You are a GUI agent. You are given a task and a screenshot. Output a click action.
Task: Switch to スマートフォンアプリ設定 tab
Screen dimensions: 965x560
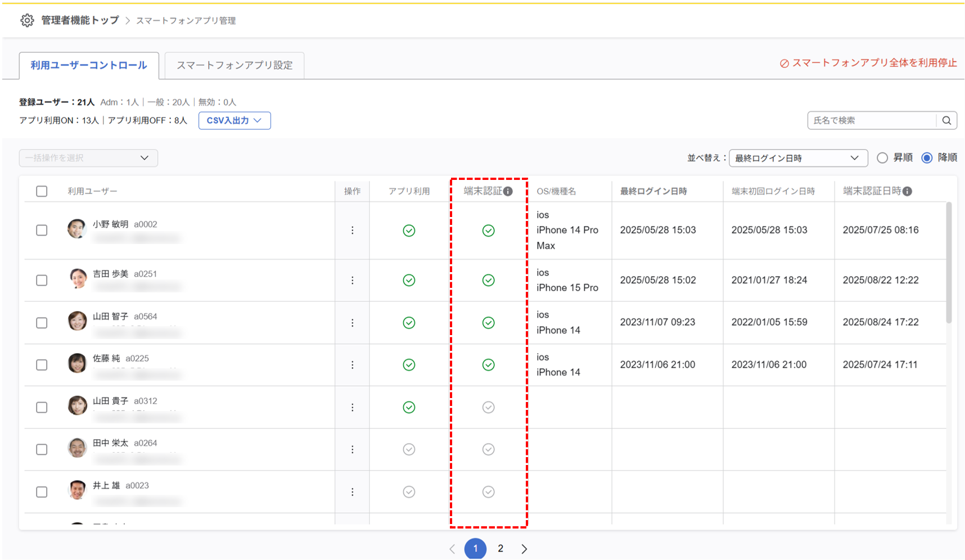(x=235, y=65)
